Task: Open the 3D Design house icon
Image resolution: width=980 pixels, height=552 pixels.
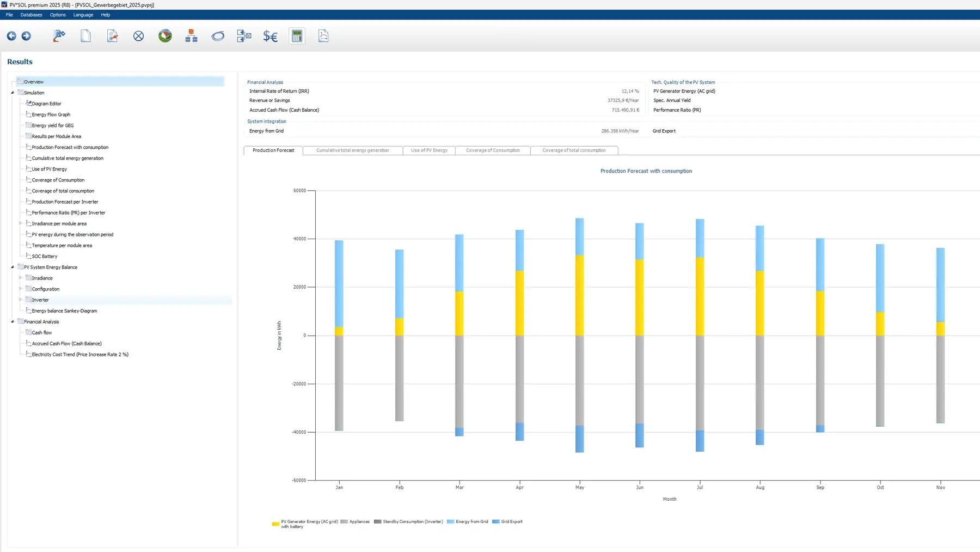Action: coord(165,36)
